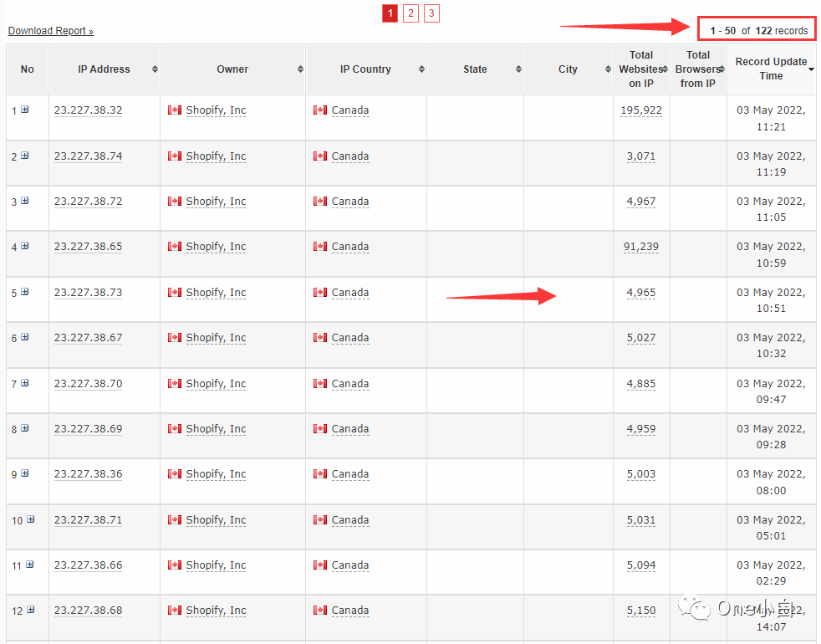Sort by Owner column arrows
This screenshot has width=821, height=644.
click(x=300, y=69)
